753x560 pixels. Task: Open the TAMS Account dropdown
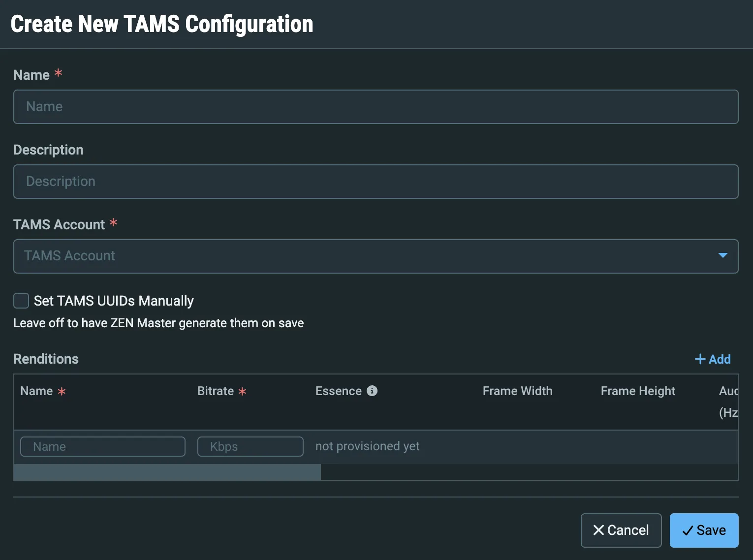click(x=376, y=256)
